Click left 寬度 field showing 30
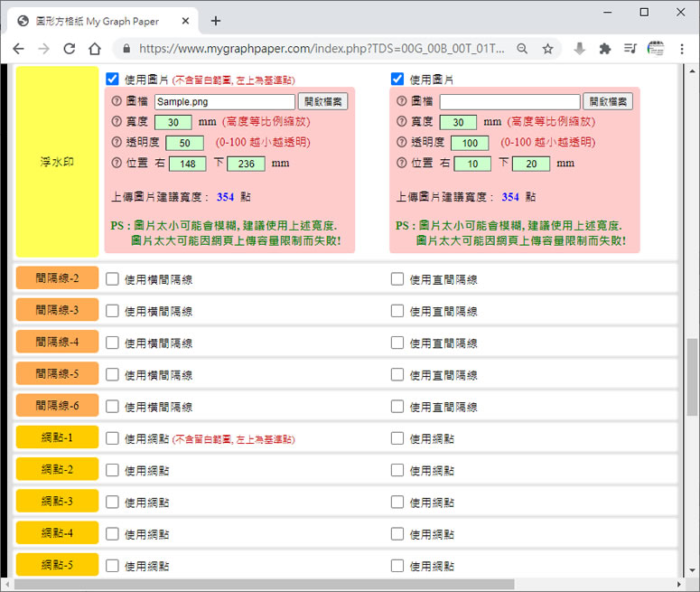The width and height of the screenshot is (700, 592). pos(173,122)
